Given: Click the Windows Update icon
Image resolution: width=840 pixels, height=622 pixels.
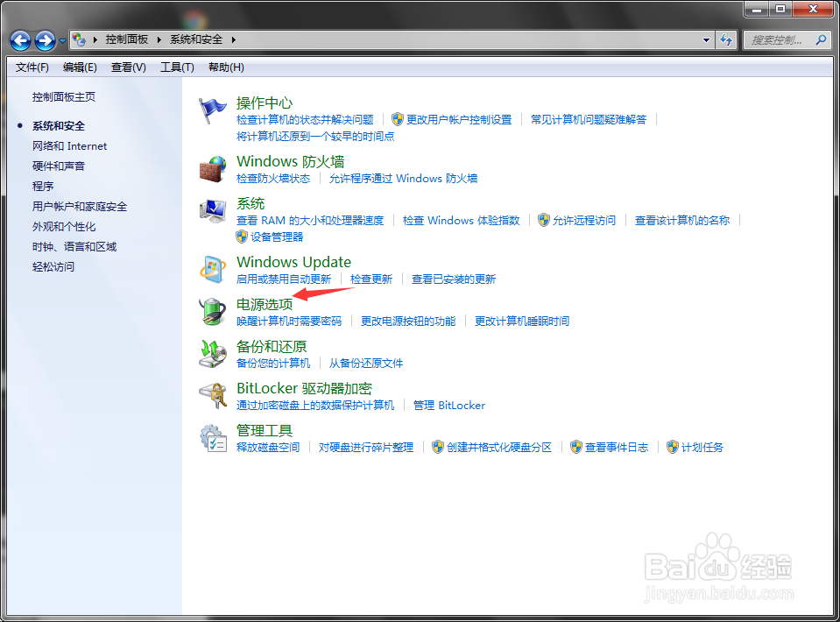Looking at the screenshot, I should click(213, 270).
